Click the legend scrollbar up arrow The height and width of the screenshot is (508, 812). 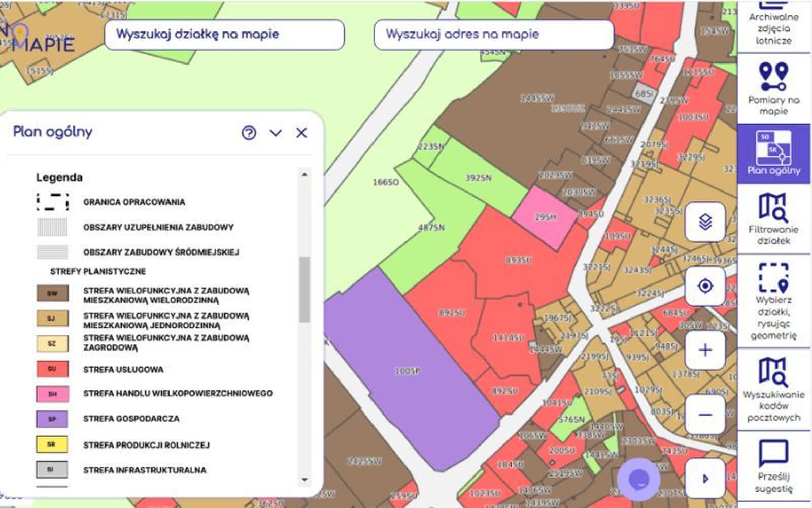(304, 174)
